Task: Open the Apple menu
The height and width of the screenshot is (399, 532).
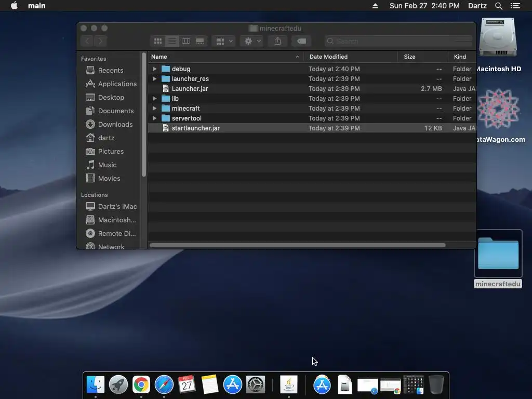Action: tap(14, 6)
